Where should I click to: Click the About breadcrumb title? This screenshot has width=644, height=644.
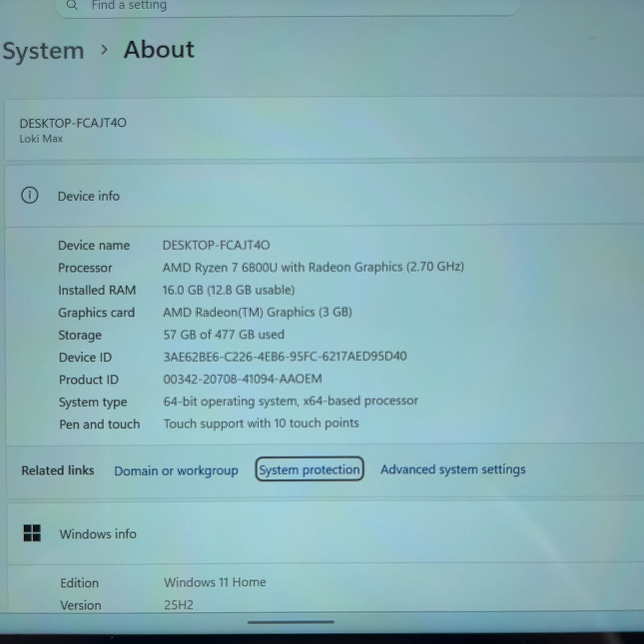pyautogui.click(x=159, y=49)
